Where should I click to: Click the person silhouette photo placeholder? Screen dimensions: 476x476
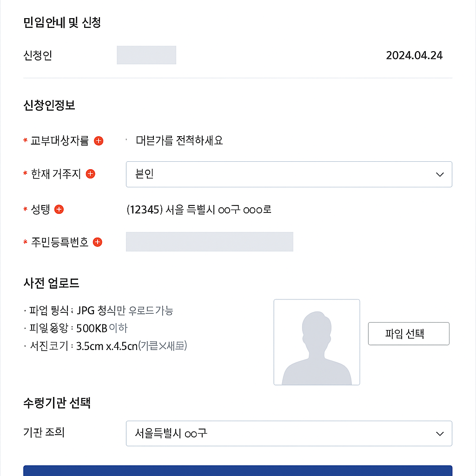(317, 342)
